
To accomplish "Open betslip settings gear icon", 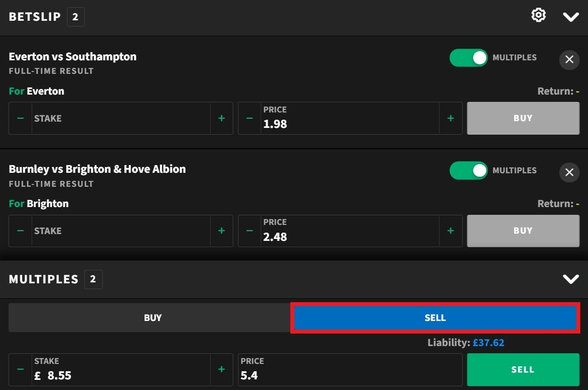I will pyautogui.click(x=538, y=15).
